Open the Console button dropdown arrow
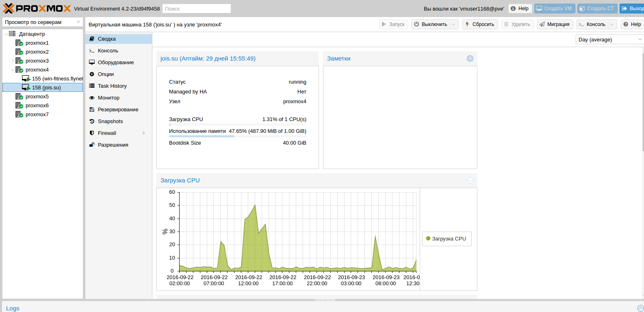The height and width of the screenshot is (312, 644). coord(612,24)
